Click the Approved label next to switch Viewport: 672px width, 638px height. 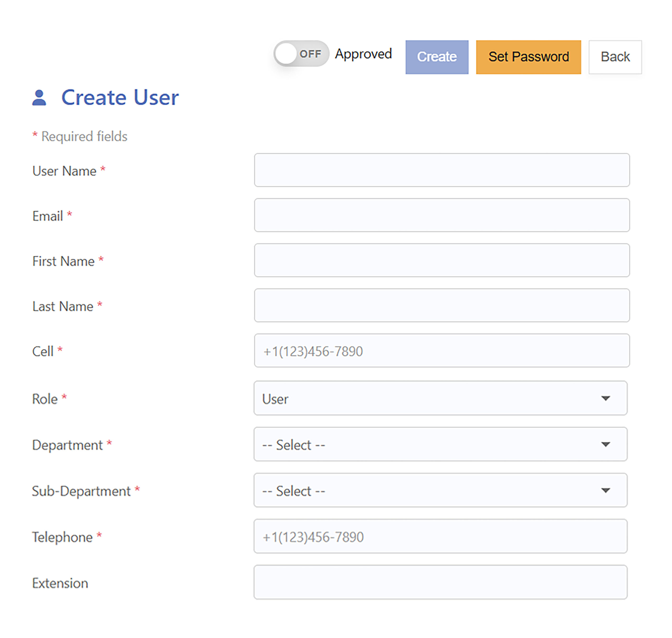click(x=363, y=54)
